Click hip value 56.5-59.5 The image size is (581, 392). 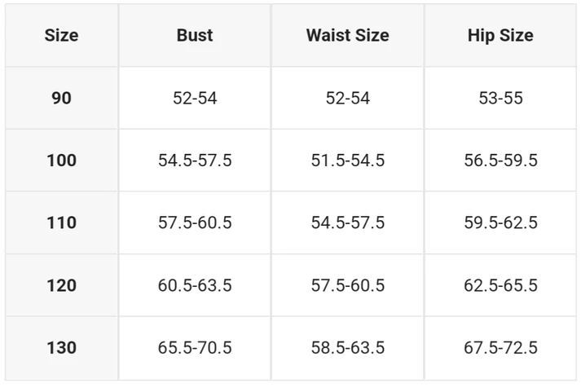click(x=500, y=161)
